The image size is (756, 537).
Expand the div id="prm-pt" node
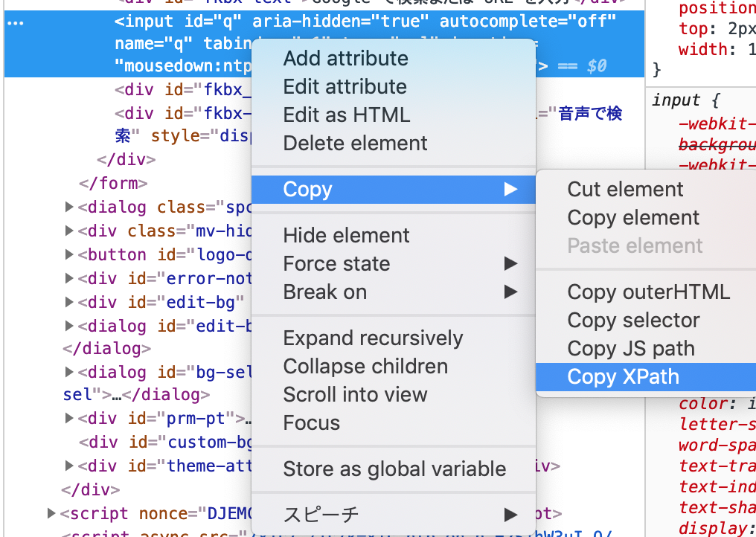tap(69, 418)
